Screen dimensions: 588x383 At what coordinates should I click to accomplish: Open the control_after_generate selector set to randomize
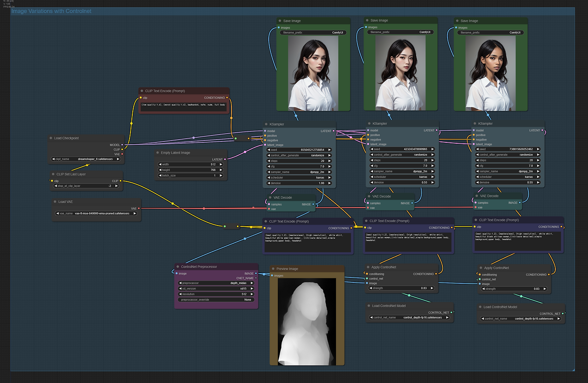tap(298, 155)
